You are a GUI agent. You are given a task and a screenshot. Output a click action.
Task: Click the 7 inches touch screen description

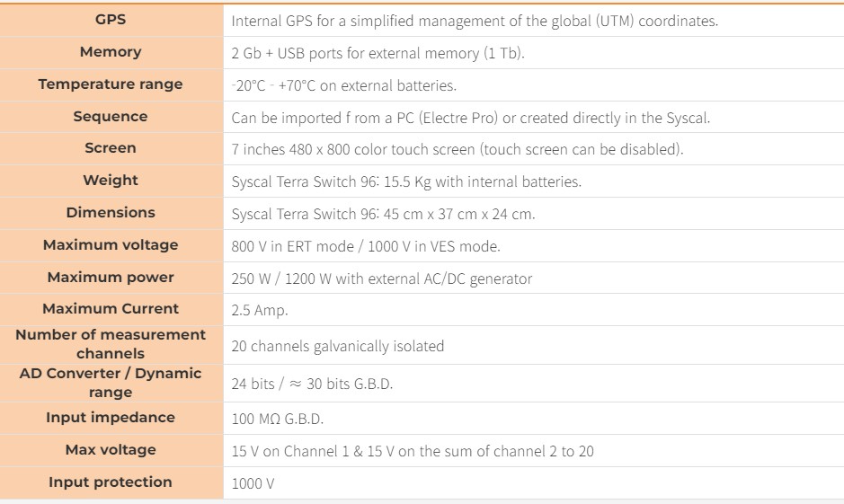[458, 149]
